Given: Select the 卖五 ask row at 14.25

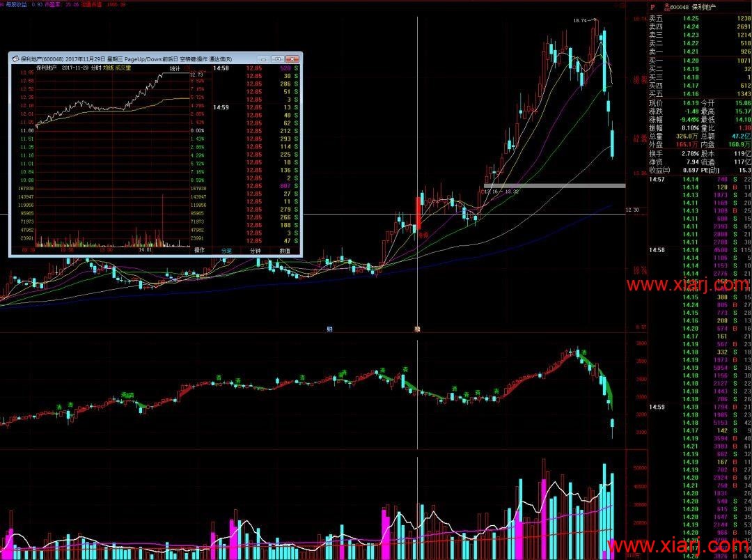Looking at the screenshot, I should (700, 19).
